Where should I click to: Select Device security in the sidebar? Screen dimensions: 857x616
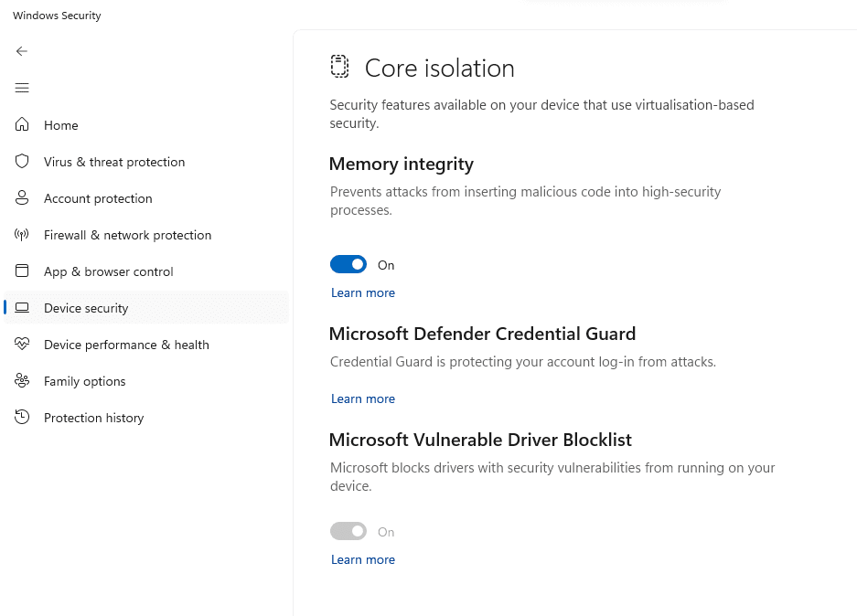[146, 308]
